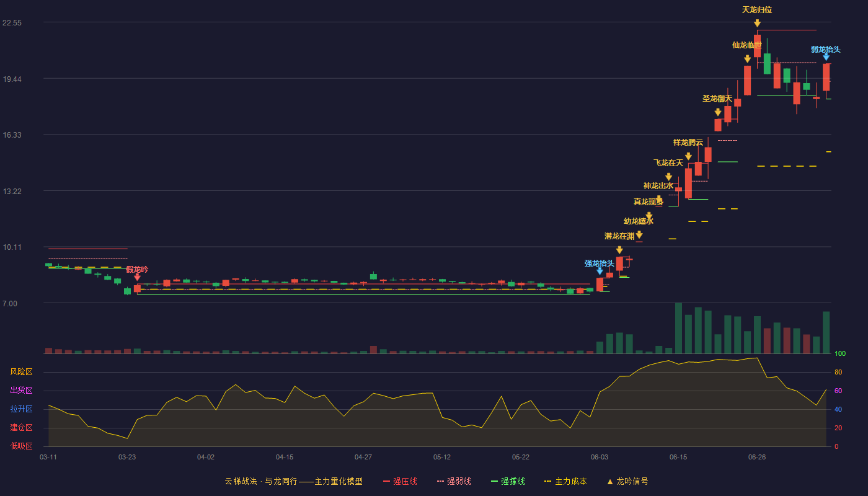
Task: Click the 建仓区 zone label
Action: click(21, 428)
